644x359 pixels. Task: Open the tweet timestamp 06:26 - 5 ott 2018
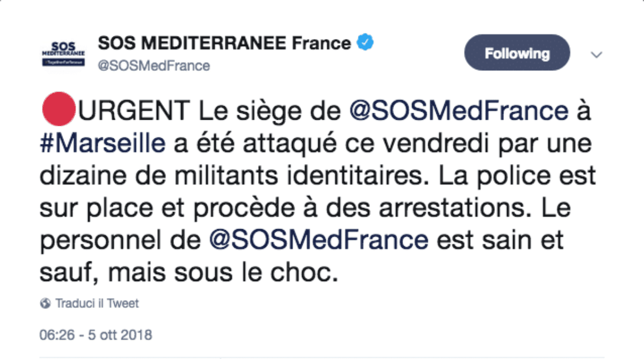click(x=96, y=335)
